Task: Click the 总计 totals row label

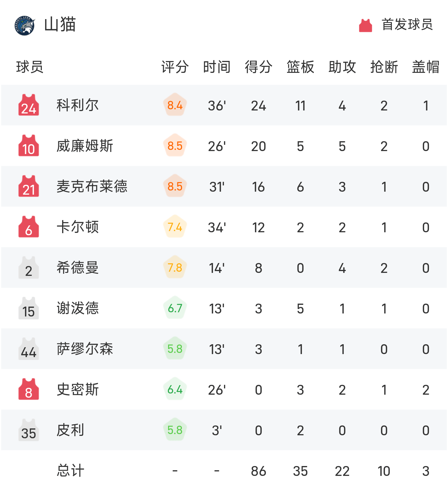Action: [x=70, y=471]
